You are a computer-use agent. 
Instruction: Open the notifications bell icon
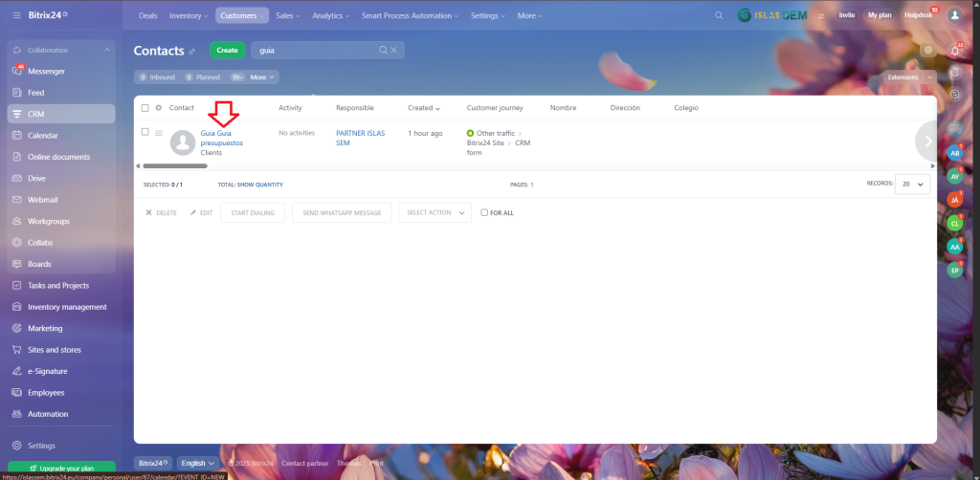click(954, 51)
